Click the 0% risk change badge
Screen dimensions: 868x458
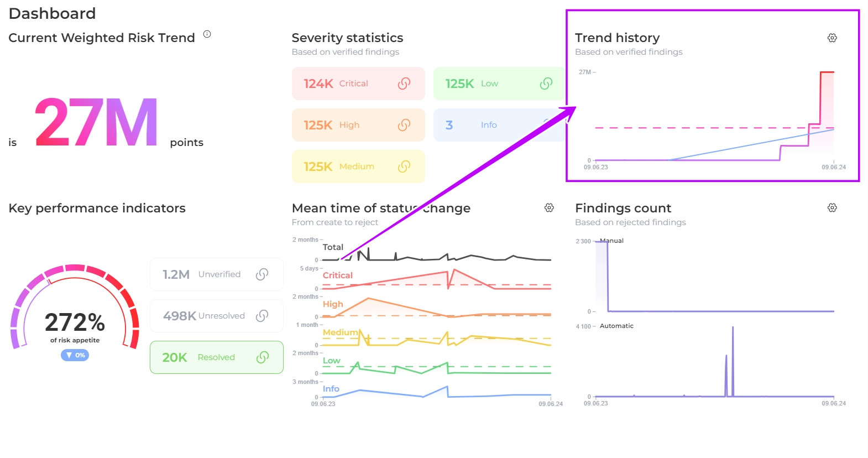75,355
